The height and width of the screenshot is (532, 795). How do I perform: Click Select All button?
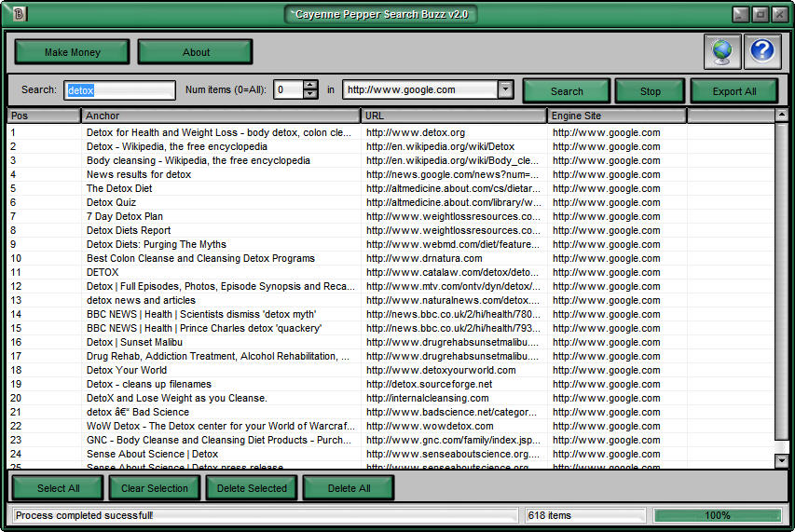(x=58, y=488)
